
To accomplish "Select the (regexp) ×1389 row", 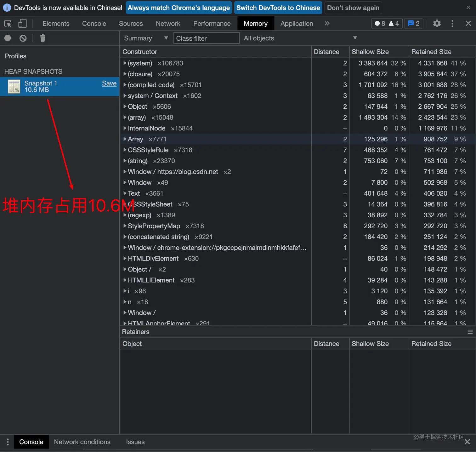I will 297,215.
